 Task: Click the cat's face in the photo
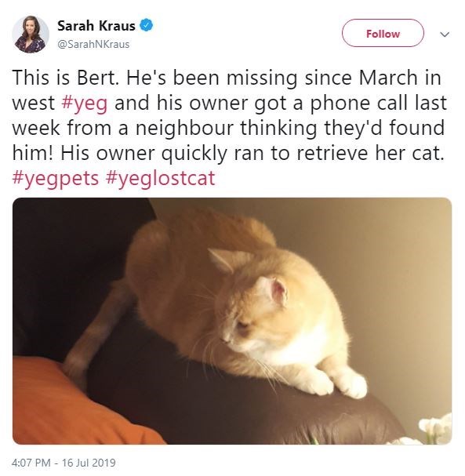[243, 325]
